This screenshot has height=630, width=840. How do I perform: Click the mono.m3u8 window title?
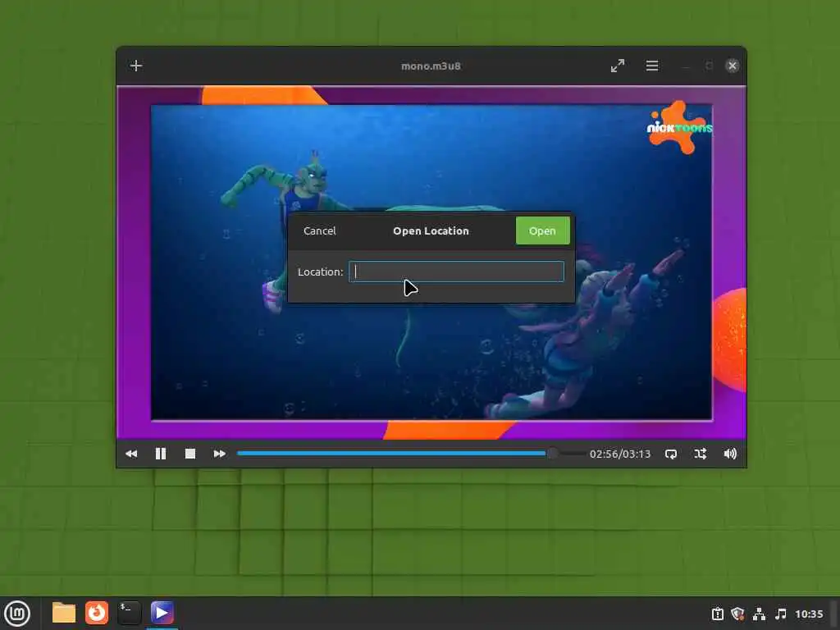pos(431,66)
